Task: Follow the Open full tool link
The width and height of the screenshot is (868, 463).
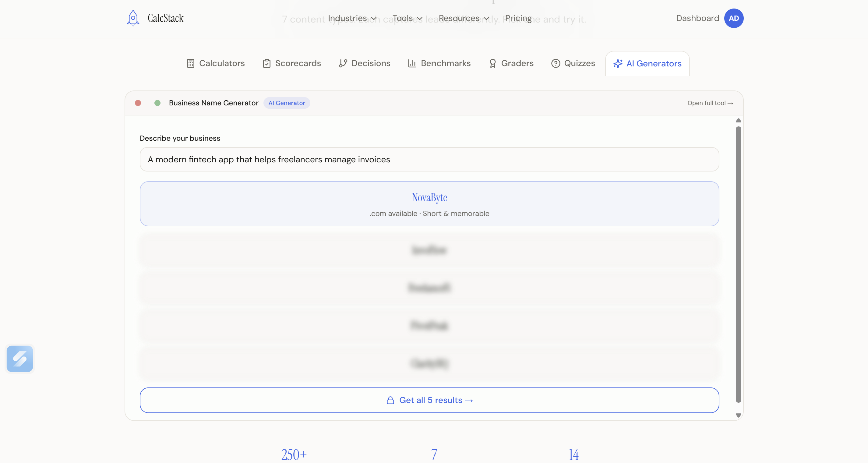Action: (x=710, y=103)
